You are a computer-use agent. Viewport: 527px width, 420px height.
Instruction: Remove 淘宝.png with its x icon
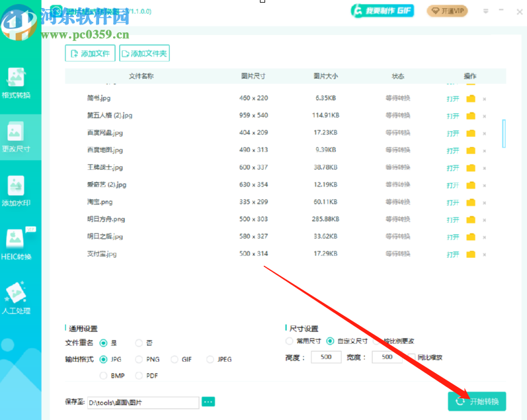[484, 203]
